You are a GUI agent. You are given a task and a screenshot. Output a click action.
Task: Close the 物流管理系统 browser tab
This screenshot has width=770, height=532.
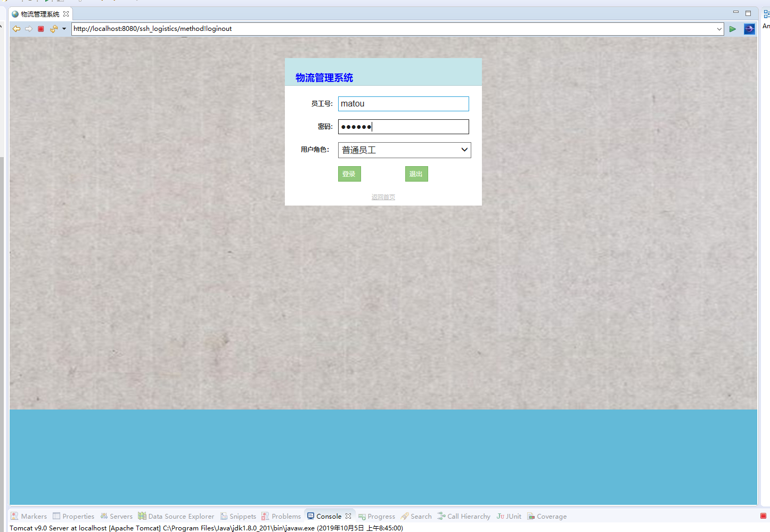pyautogui.click(x=66, y=14)
